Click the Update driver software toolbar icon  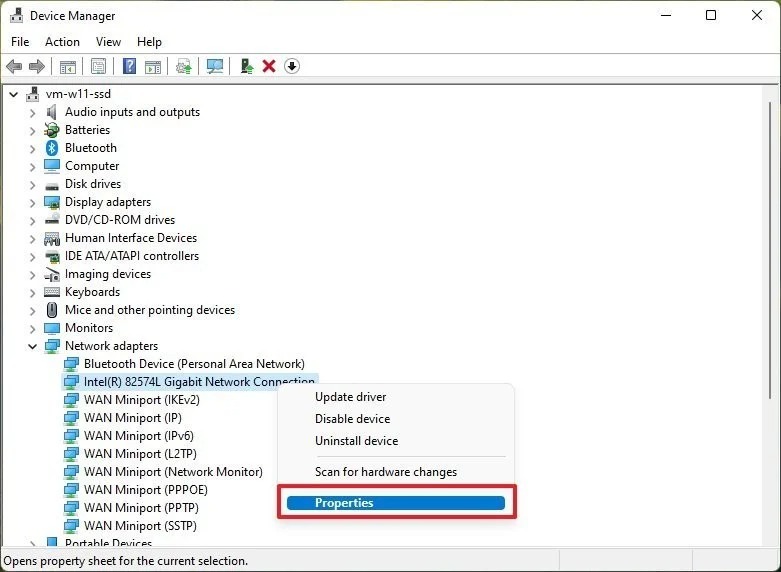click(184, 66)
